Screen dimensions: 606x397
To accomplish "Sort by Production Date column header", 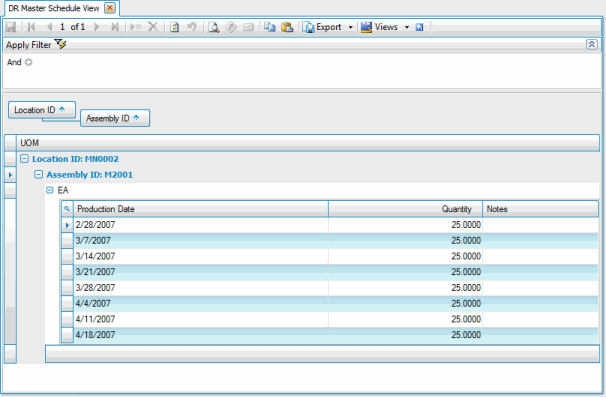I will tap(201, 209).
